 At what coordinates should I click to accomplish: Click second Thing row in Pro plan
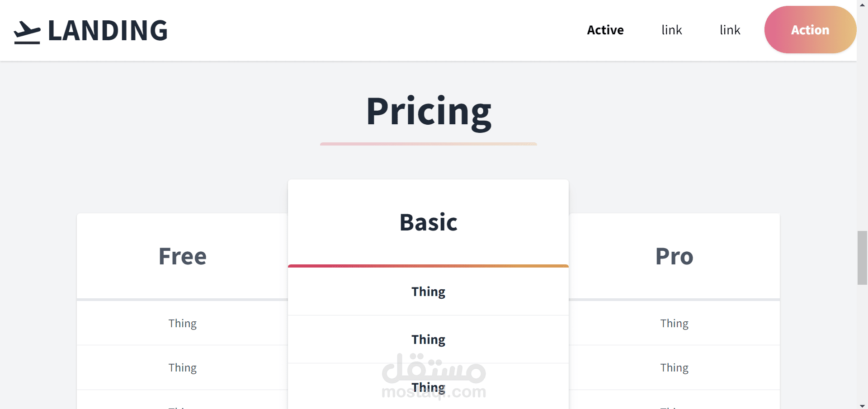(674, 367)
